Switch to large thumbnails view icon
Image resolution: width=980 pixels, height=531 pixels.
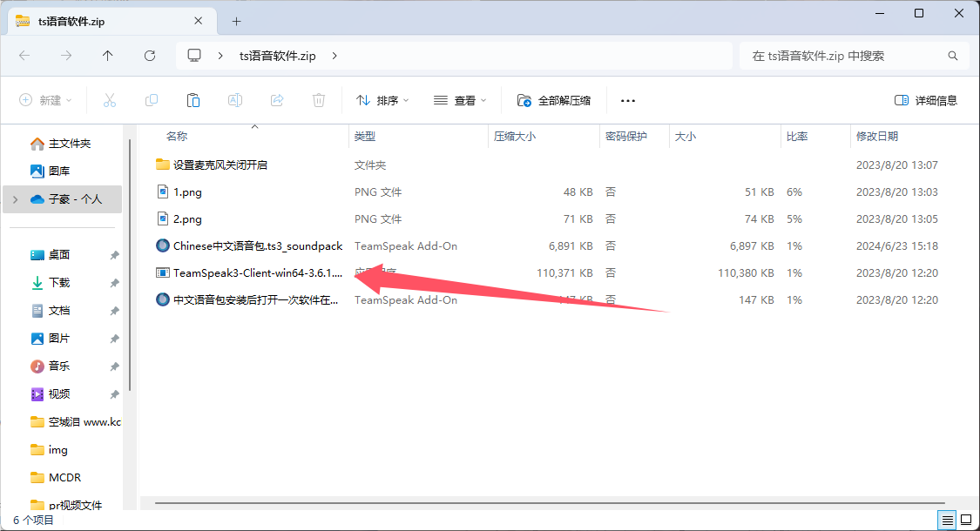click(966, 520)
